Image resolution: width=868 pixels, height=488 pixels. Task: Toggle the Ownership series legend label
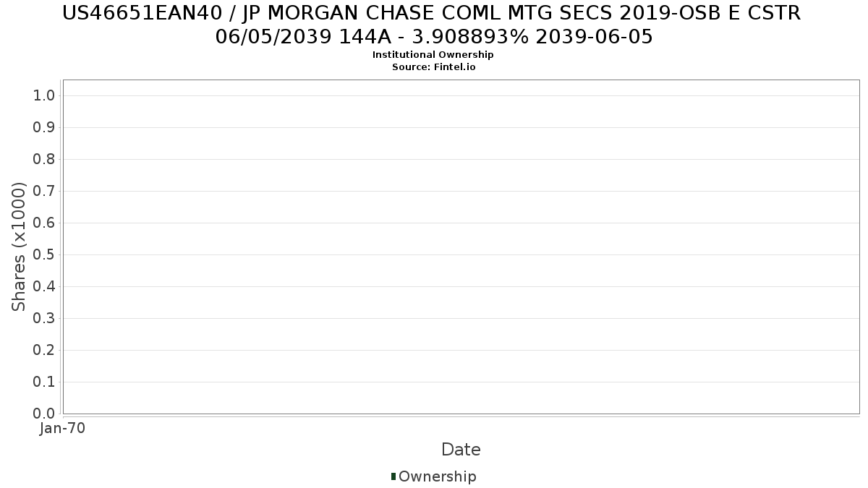pyautogui.click(x=438, y=476)
